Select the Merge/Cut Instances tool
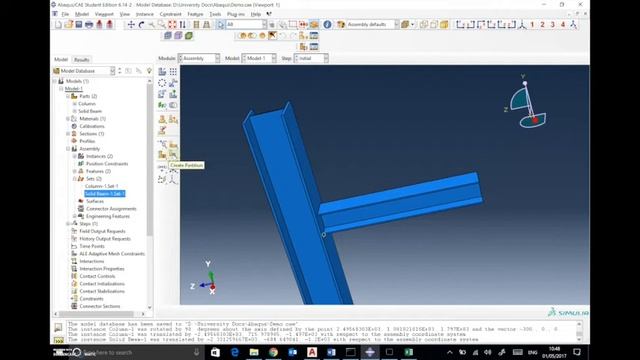The width and height of the screenshot is (640, 360). pos(173,105)
